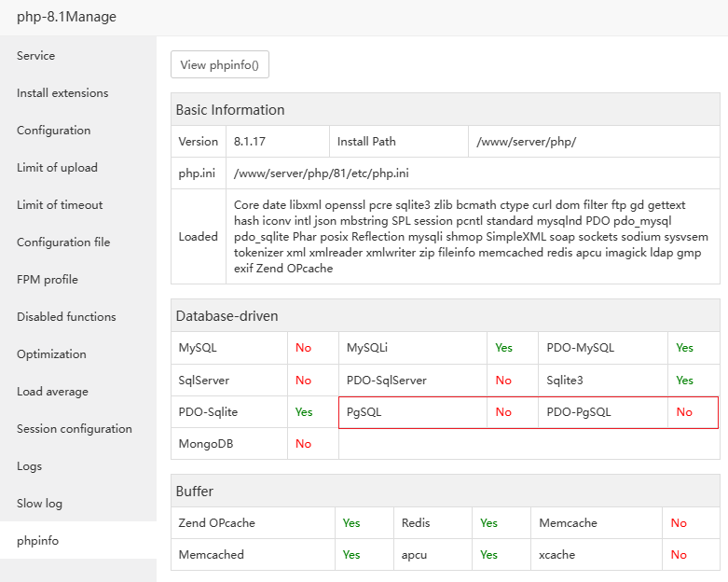Click the php.ini file path
This screenshot has height=582, width=728.
coord(322,173)
